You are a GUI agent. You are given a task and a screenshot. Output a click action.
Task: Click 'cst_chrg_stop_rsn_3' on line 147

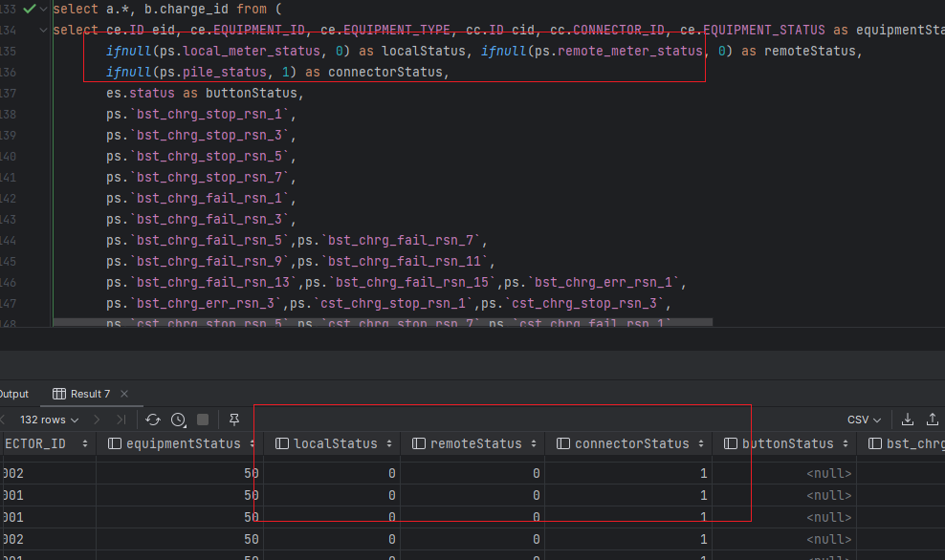point(584,304)
